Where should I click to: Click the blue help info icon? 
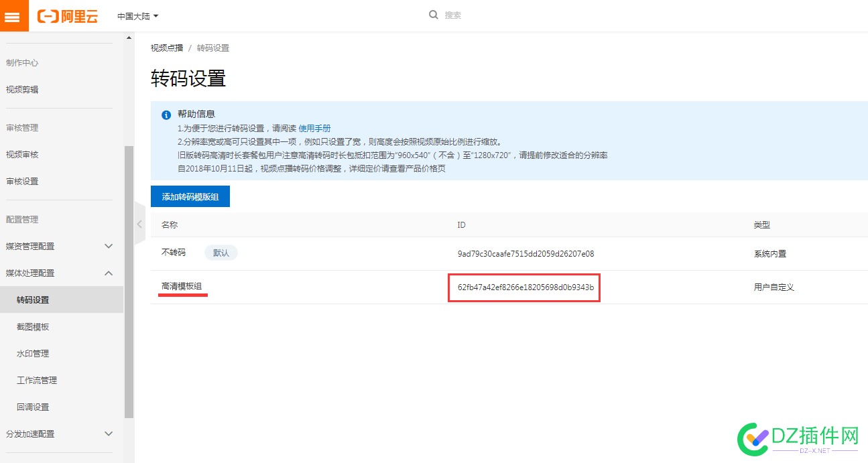[x=166, y=115]
